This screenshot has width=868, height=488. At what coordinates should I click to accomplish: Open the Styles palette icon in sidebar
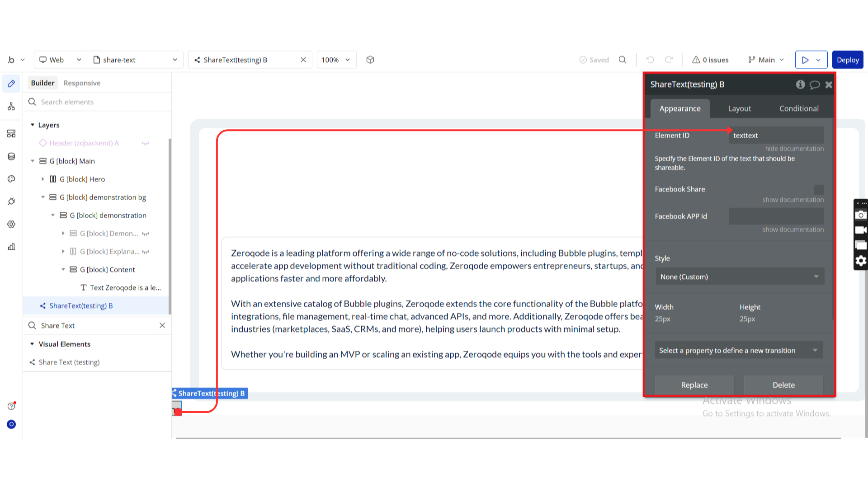coord(11,179)
